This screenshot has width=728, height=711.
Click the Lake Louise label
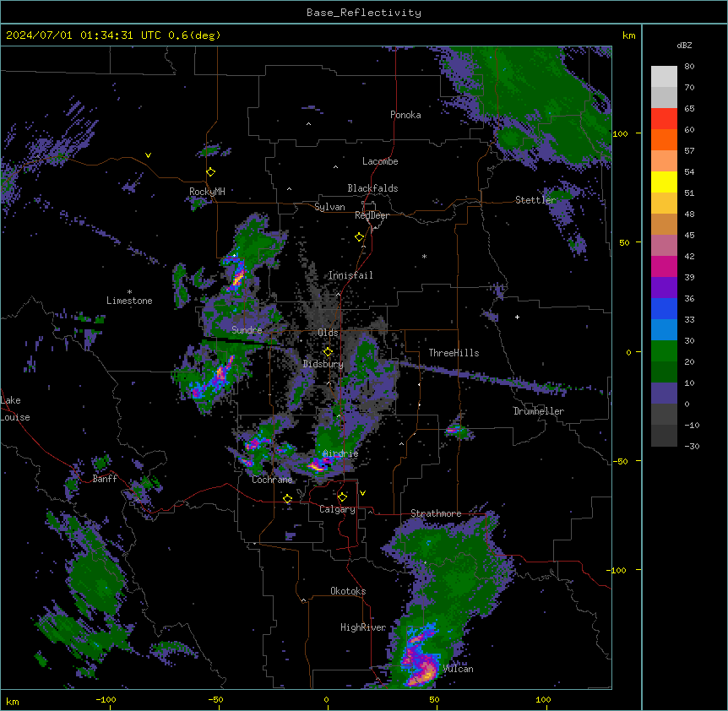(x=15, y=409)
